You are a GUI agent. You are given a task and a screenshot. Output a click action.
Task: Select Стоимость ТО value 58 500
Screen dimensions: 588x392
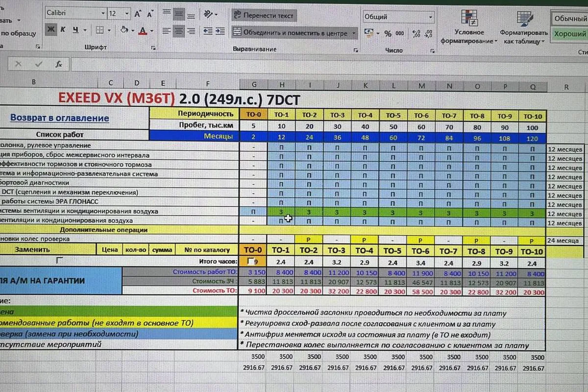pyautogui.click(x=421, y=292)
